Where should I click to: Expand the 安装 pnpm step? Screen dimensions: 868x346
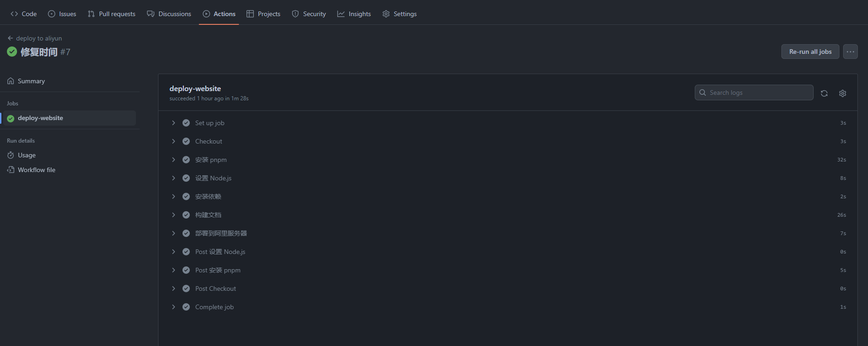click(174, 160)
